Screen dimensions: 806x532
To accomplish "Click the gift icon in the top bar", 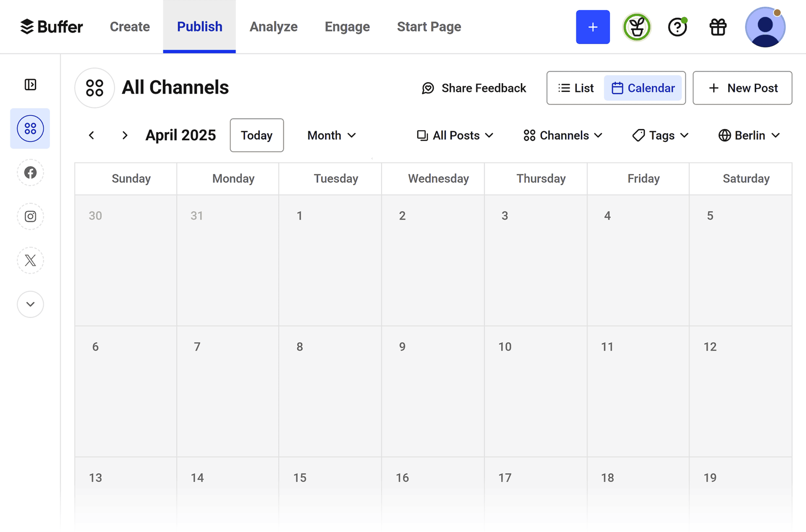I will point(717,26).
